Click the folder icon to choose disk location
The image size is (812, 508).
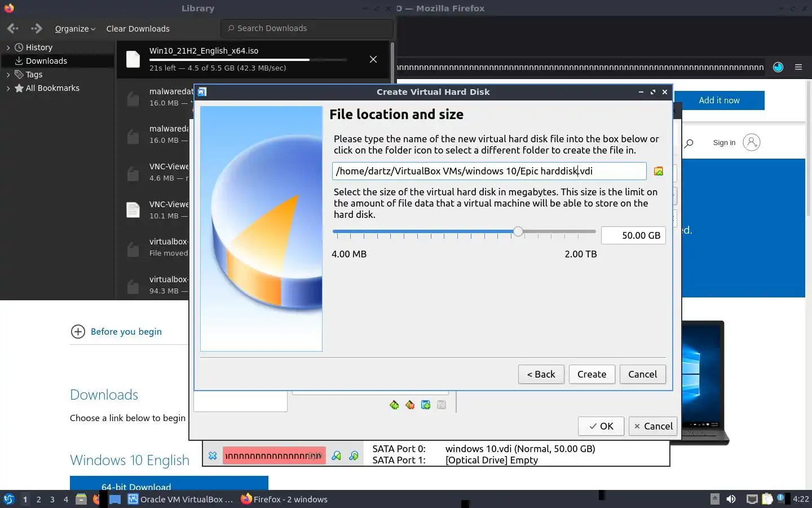(658, 171)
